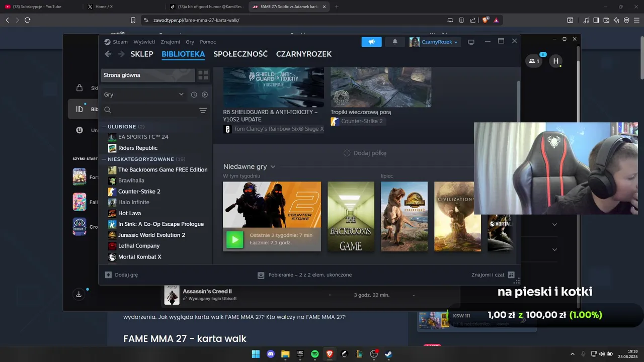This screenshot has width=644, height=362.
Task: Click the library search magnifier icon
Action: tap(108, 110)
